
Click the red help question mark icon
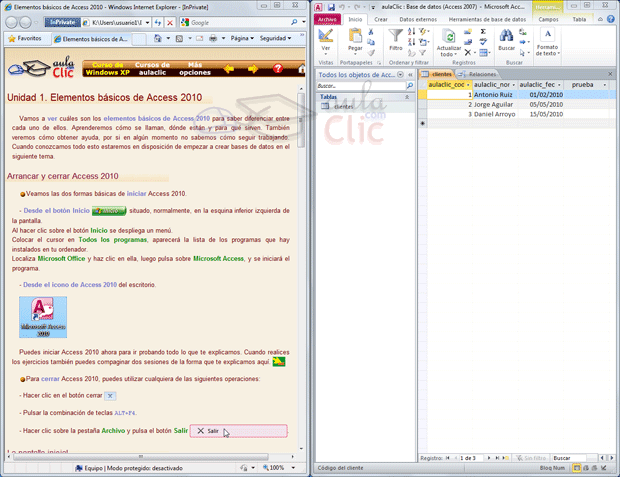[x=277, y=69]
